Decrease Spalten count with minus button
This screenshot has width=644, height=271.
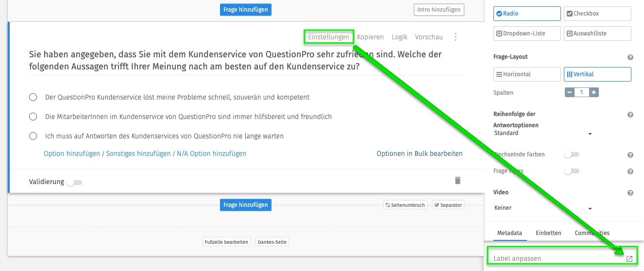pos(570,92)
